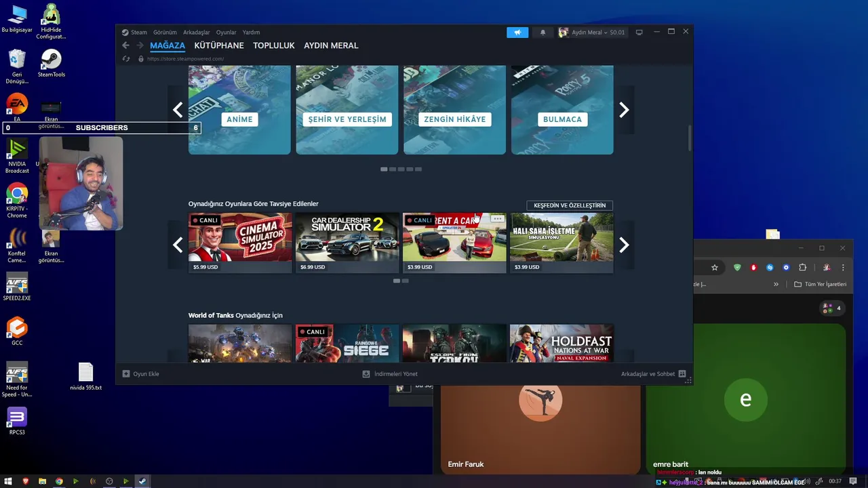The width and height of the screenshot is (868, 488).
Task: Open BULMACA category
Action: click(562, 110)
